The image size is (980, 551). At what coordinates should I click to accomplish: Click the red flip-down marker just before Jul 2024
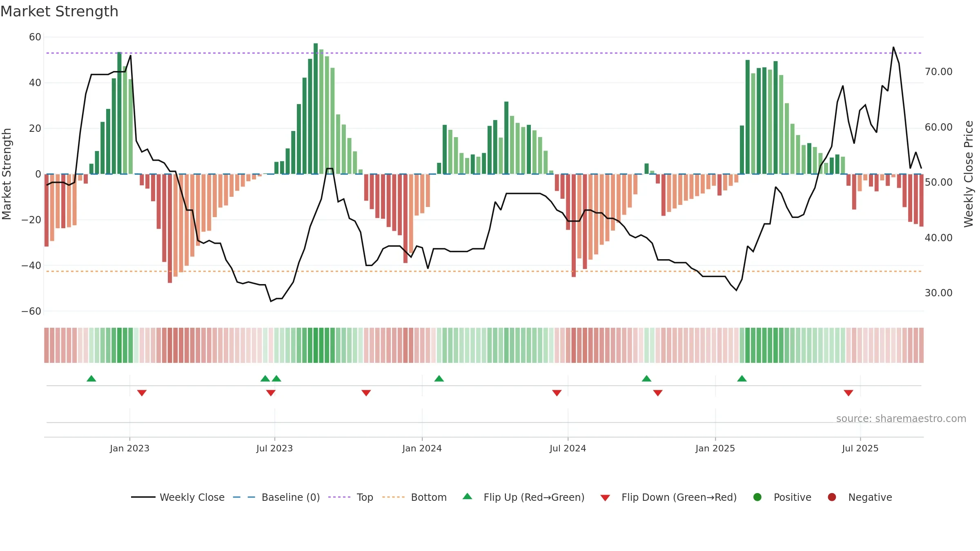(557, 393)
